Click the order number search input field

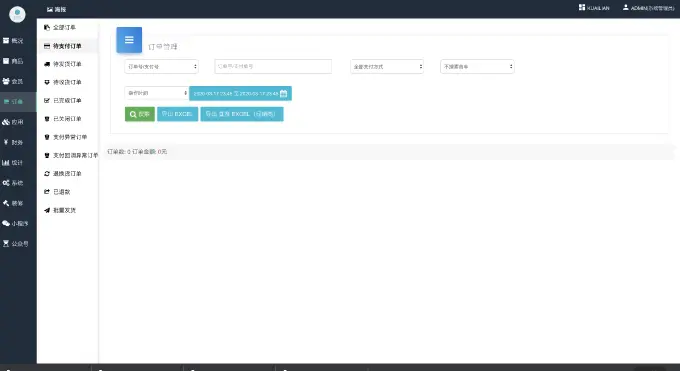273,66
